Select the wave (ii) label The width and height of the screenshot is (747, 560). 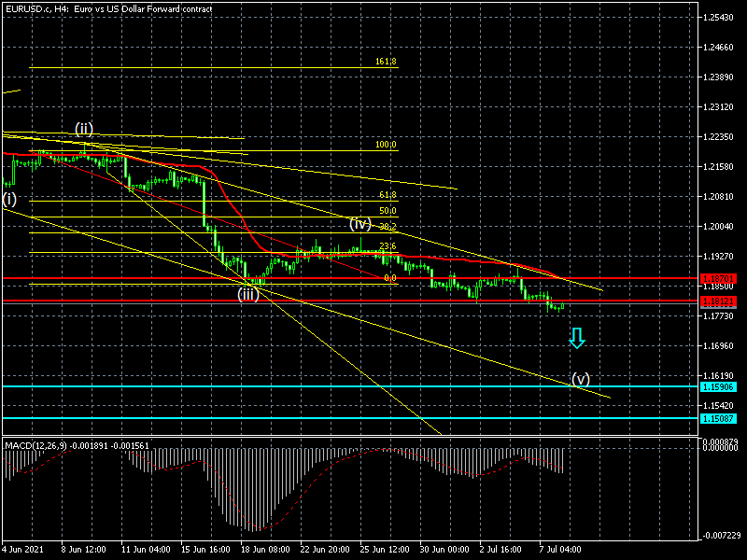84,129
